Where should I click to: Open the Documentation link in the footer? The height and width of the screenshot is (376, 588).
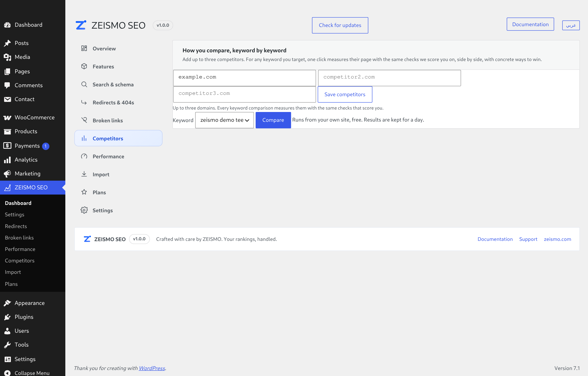coord(495,239)
